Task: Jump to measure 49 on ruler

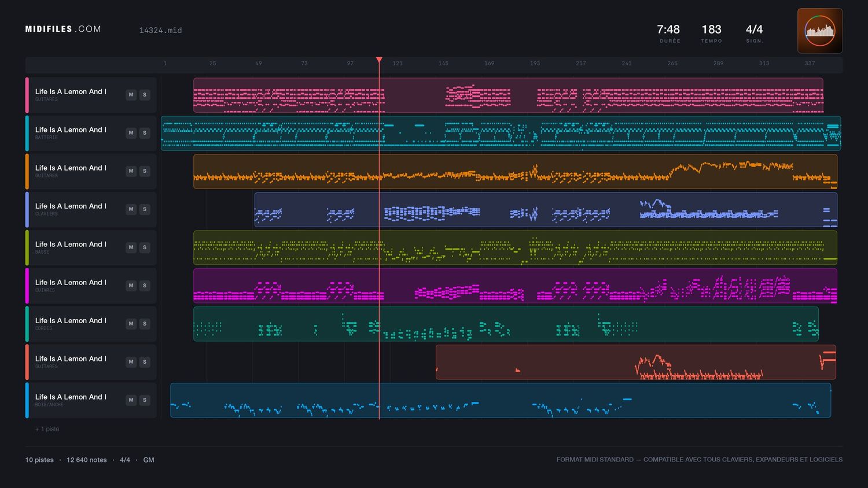Action: pyautogui.click(x=259, y=64)
